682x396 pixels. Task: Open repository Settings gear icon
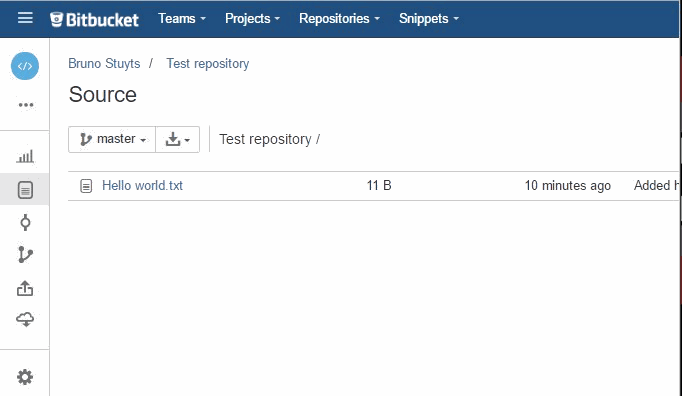[x=25, y=377]
